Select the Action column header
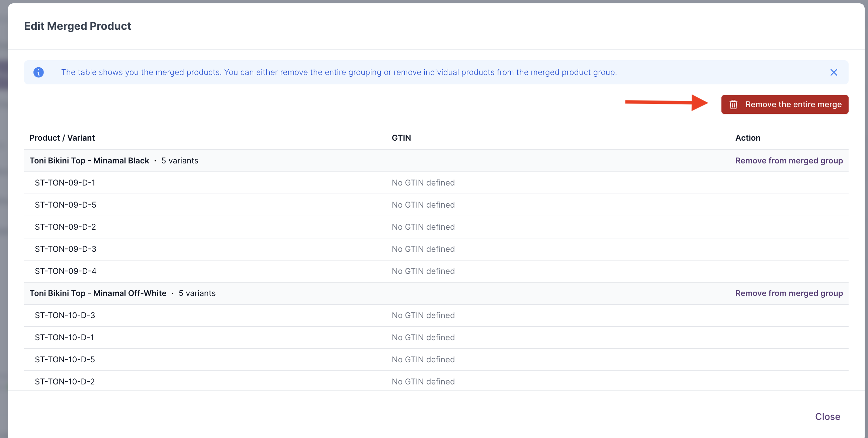 (x=748, y=138)
